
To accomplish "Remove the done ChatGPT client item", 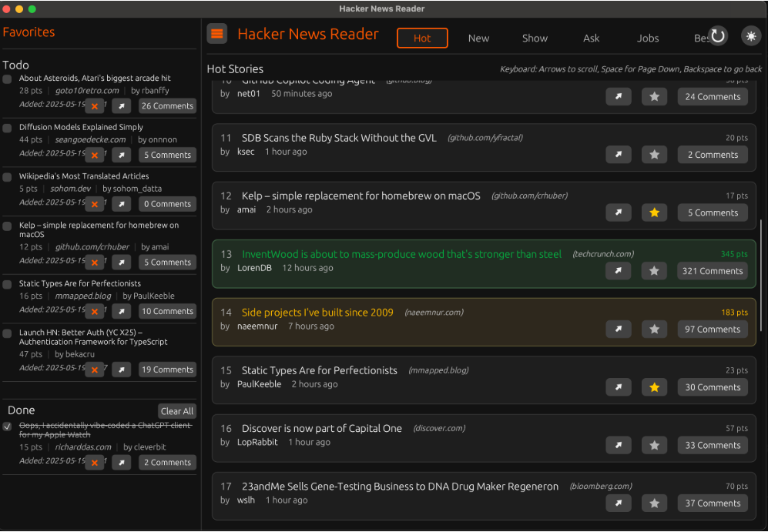I will click(95, 463).
